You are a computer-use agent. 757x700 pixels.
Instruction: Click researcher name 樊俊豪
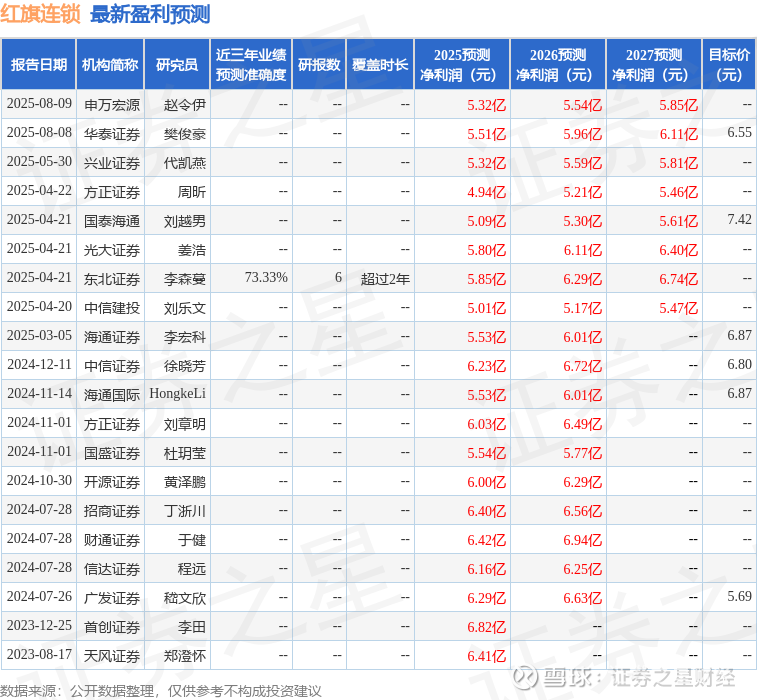pos(184,134)
